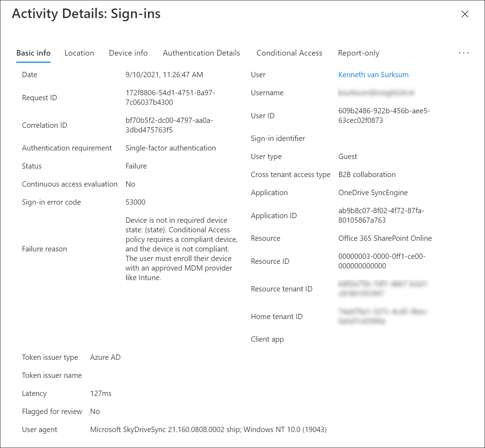Click the Status Failure value

coord(136,166)
